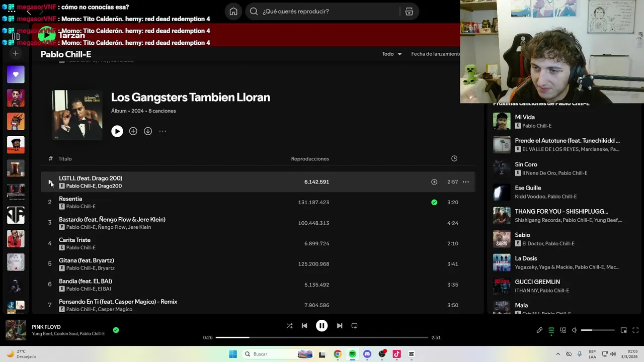The image size is (644, 362).
Task: Open the miniplayer from the player bar
Action: (624, 330)
